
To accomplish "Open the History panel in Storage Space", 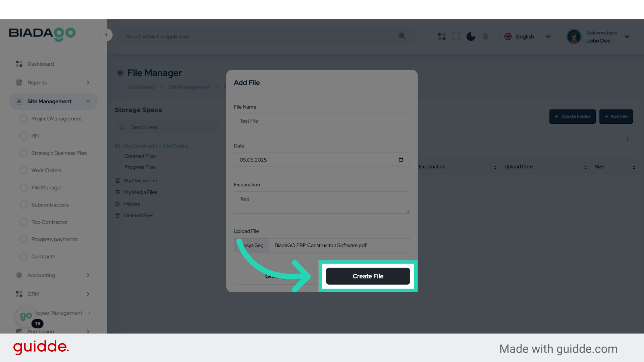I will point(131,203).
